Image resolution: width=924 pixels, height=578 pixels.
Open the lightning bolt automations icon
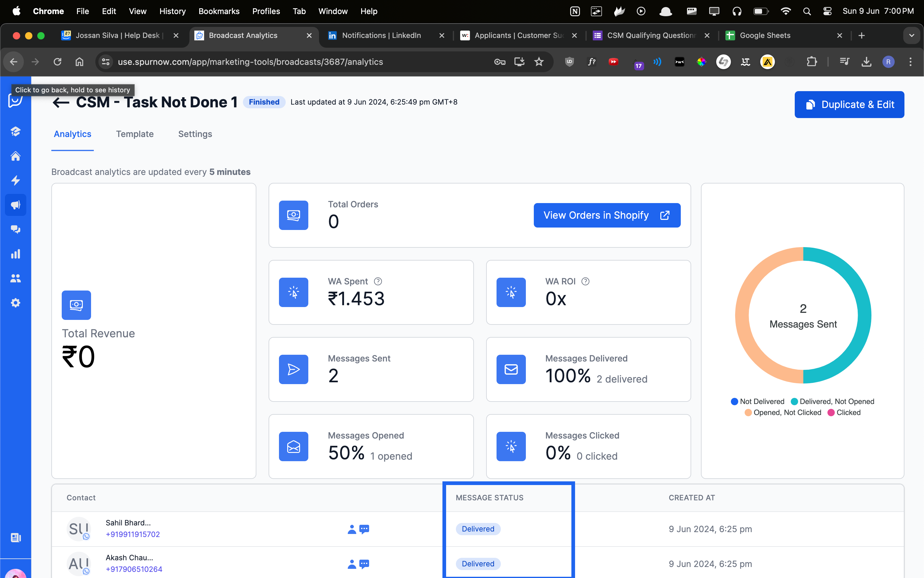[15, 180]
